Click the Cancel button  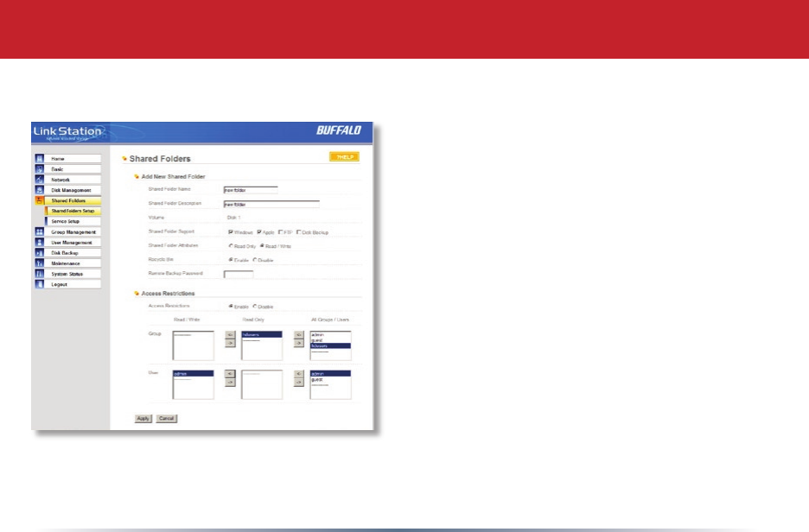[x=166, y=419]
